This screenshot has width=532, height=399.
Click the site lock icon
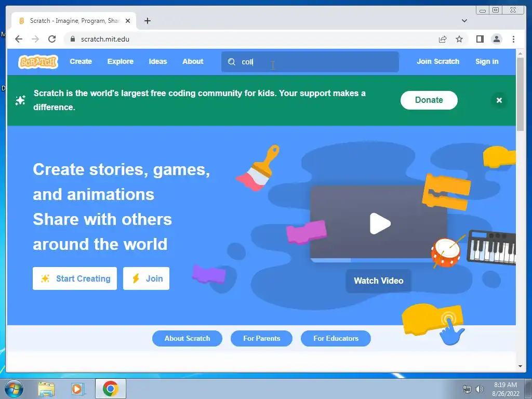click(72, 39)
